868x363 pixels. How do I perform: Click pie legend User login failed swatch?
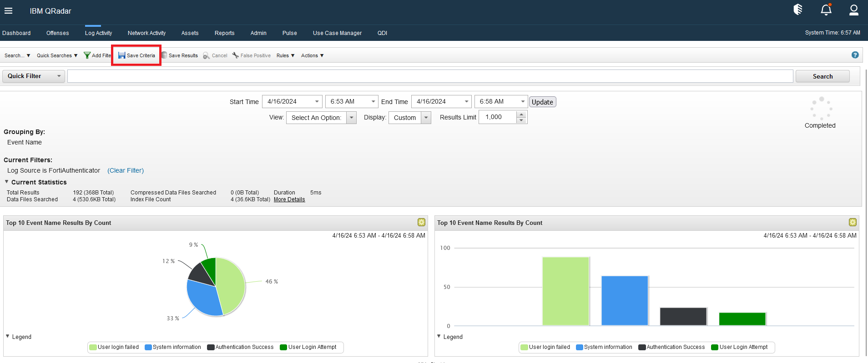tap(93, 347)
